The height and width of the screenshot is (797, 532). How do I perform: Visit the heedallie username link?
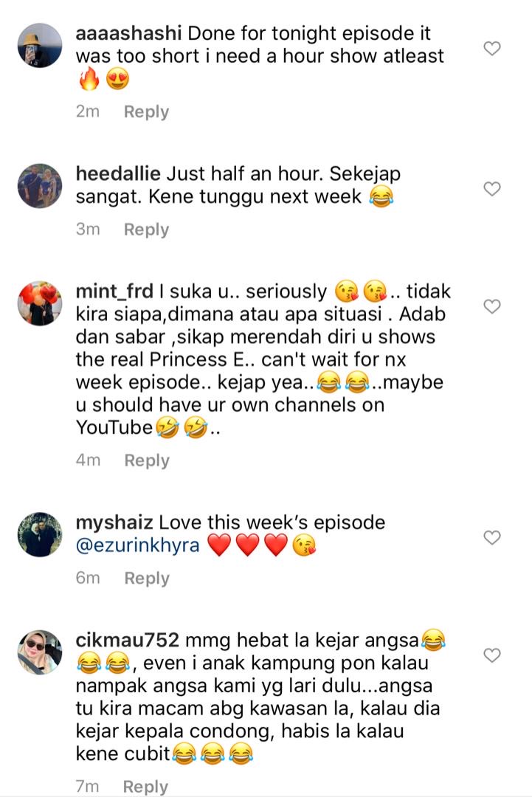point(118,174)
